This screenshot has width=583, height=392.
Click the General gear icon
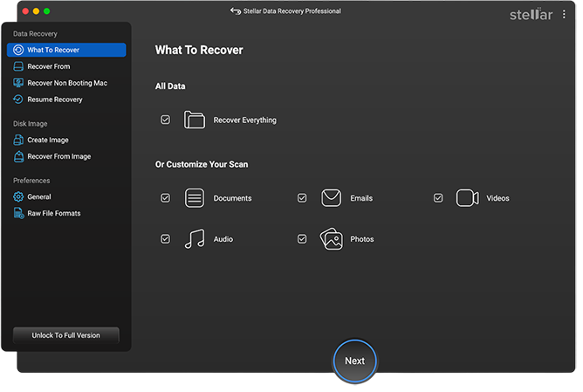[x=18, y=196]
